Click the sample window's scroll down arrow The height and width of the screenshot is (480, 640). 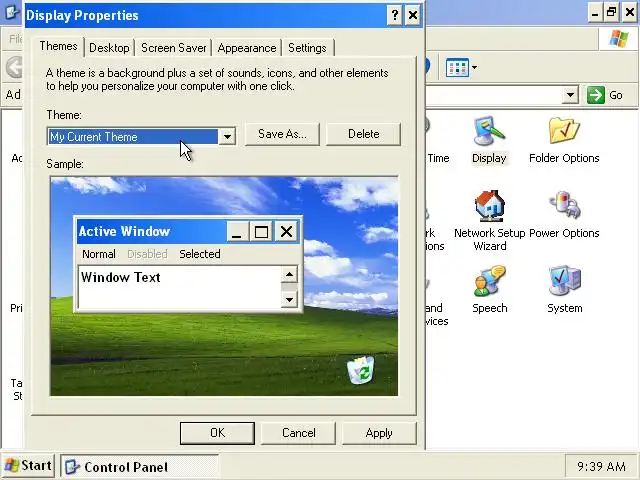click(x=289, y=300)
